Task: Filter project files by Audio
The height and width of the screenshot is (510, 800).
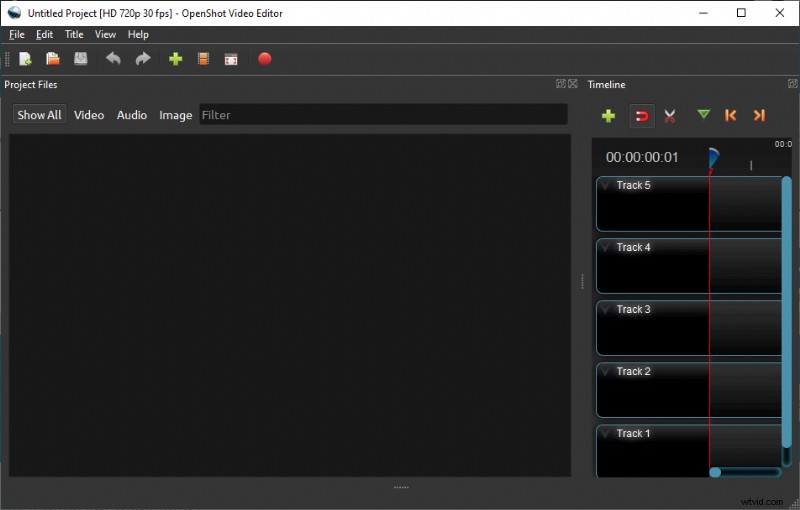Action: pos(132,115)
